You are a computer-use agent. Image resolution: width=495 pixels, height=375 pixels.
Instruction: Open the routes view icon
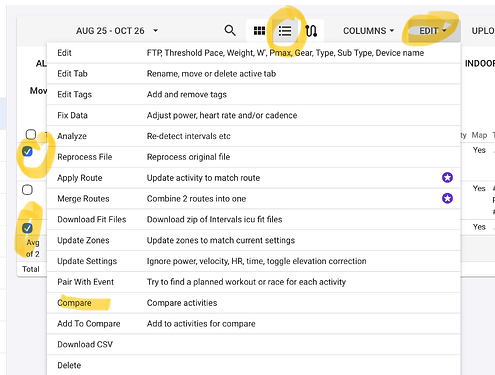pyautogui.click(x=311, y=31)
